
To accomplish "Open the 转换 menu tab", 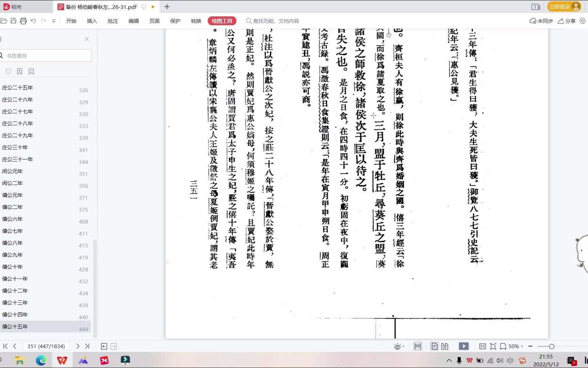I will click(196, 21).
